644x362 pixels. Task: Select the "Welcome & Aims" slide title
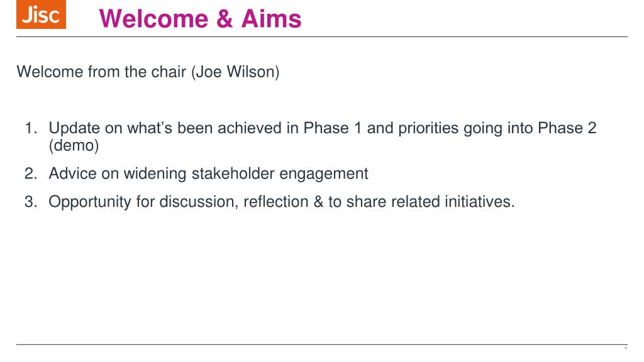tap(200, 18)
